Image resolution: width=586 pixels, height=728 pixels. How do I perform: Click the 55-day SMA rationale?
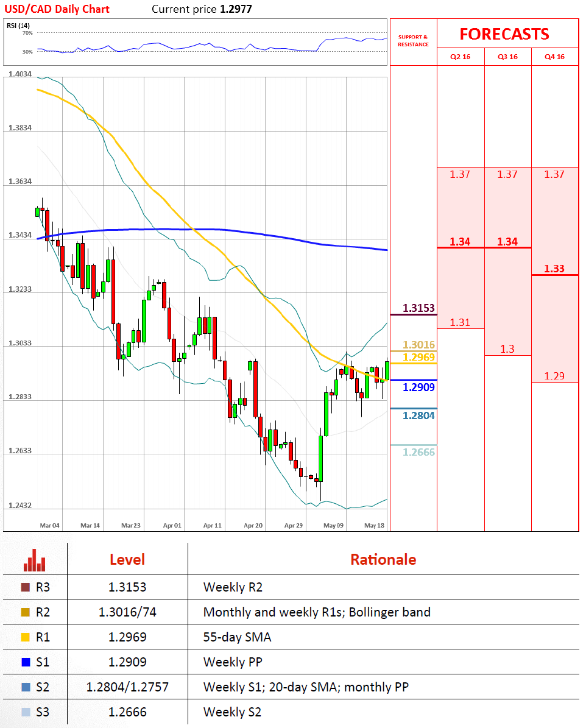pyautogui.click(x=237, y=637)
